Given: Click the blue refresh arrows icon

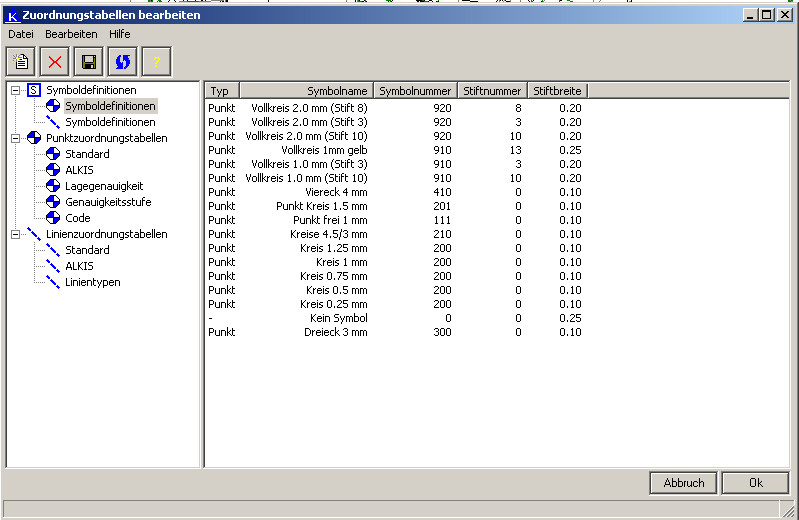Looking at the screenshot, I should (x=123, y=62).
